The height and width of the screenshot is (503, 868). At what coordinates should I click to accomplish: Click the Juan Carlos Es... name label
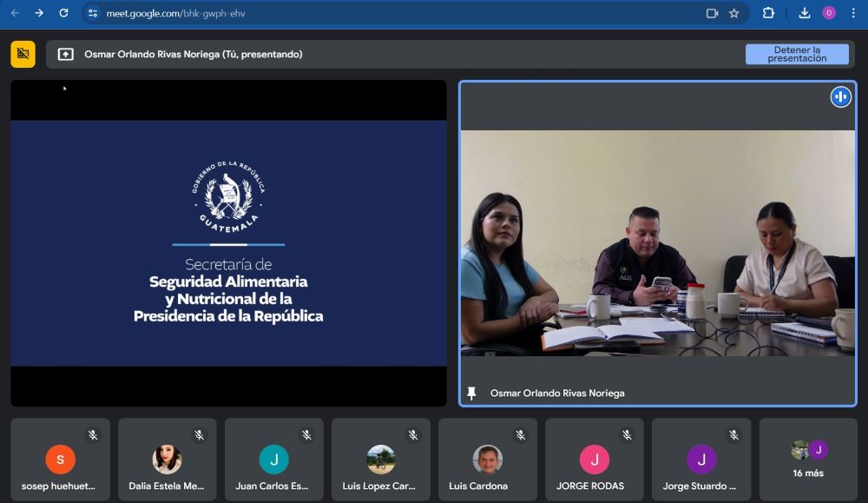click(272, 486)
